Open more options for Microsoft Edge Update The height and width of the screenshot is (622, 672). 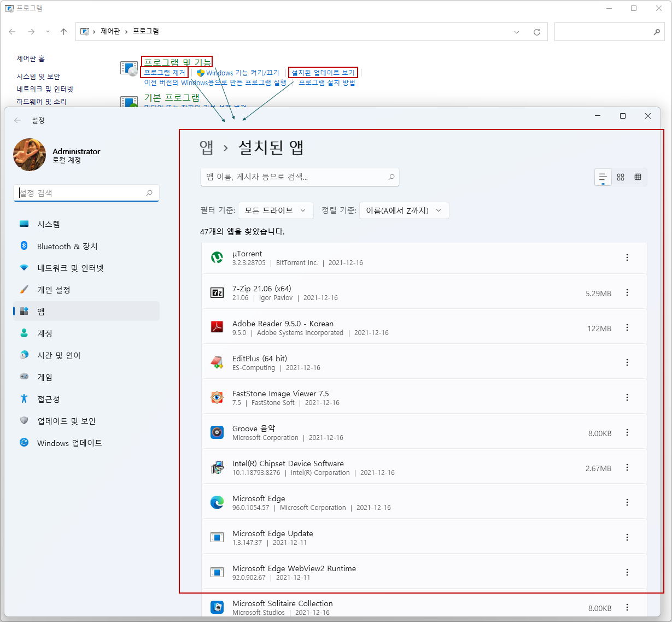[x=627, y=538]
